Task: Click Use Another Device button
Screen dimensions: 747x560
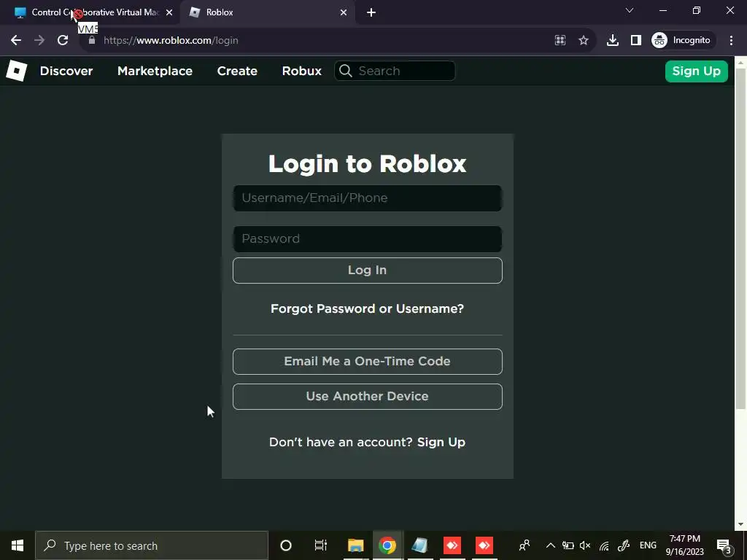Action: click(368, 397)
